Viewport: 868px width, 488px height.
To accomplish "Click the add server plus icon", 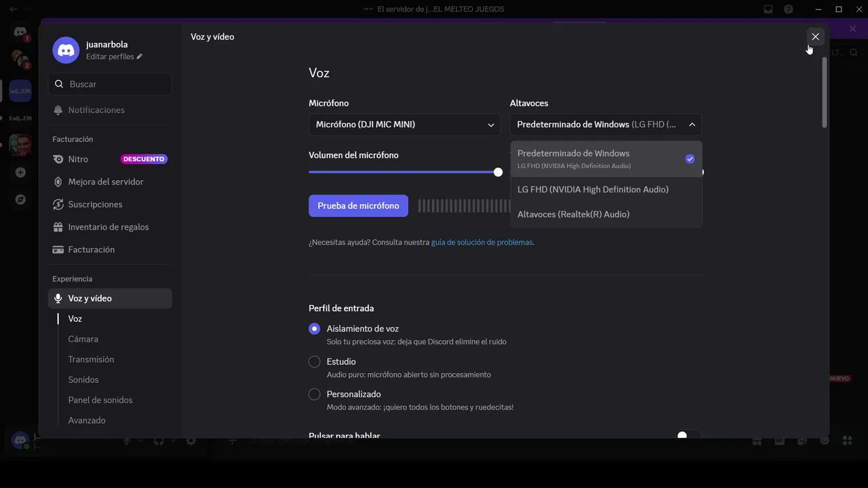I will 20,173.
